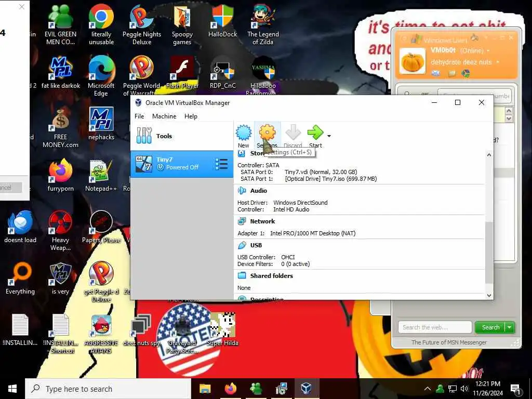Click 'The Future of MSN Messenger' link
The image size is (532, 399).
click(449, 342)
